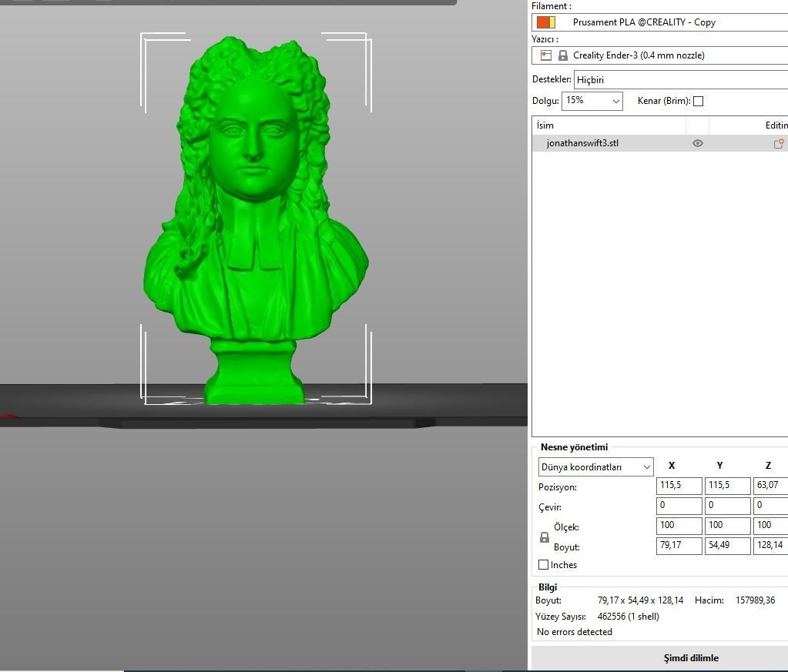Image resolution: width=788 pixels, height=672 pixels.
Task: Select jonathanswift3.stl in the object list
Action: coord(582,143)
